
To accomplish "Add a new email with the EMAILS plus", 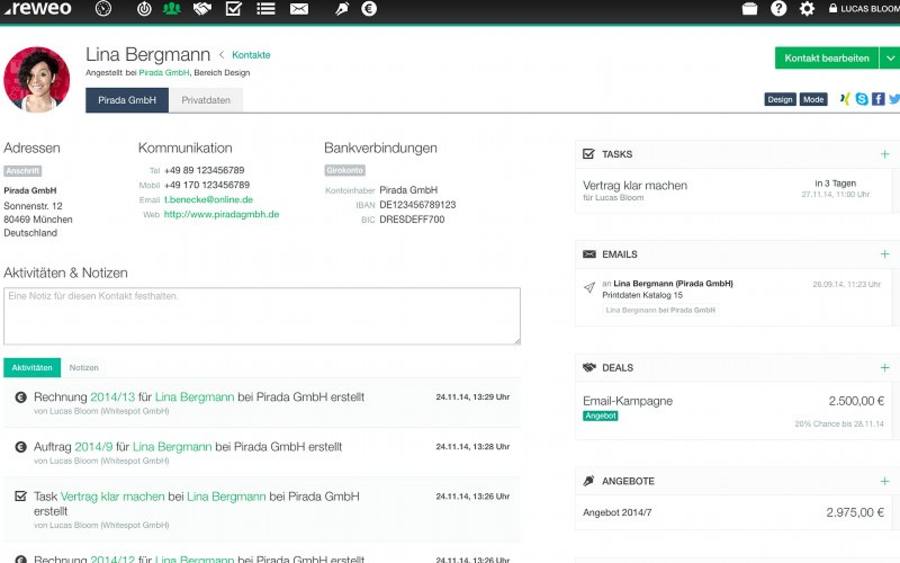I will (885, 254).
